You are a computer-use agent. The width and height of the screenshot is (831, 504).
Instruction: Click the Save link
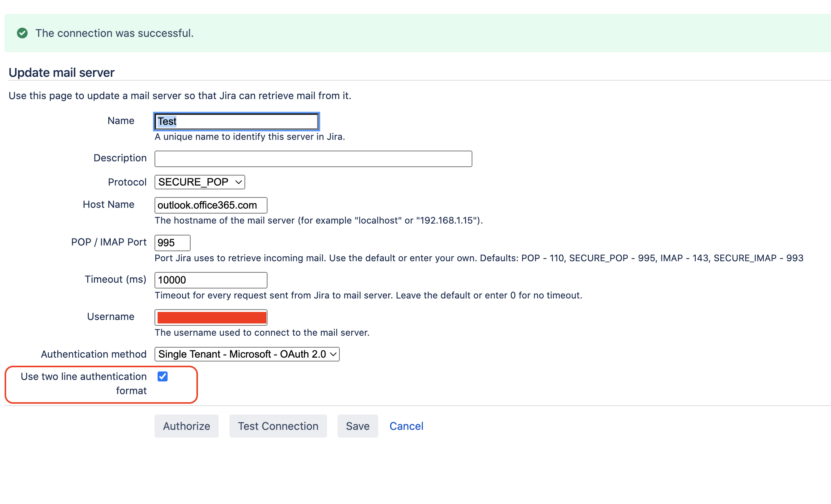pos(357,426)
